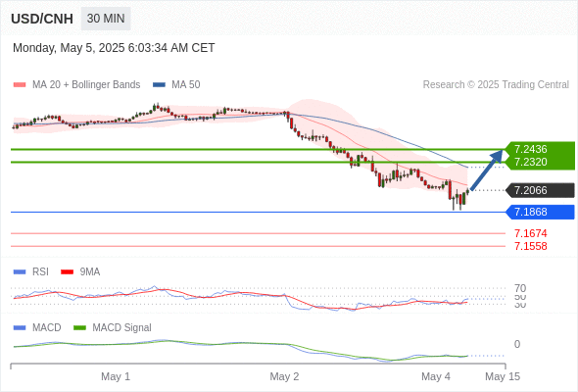Click the 'May 2' date axis label
578x392 pixels.
pyautogui.click(x=284, y=376)
